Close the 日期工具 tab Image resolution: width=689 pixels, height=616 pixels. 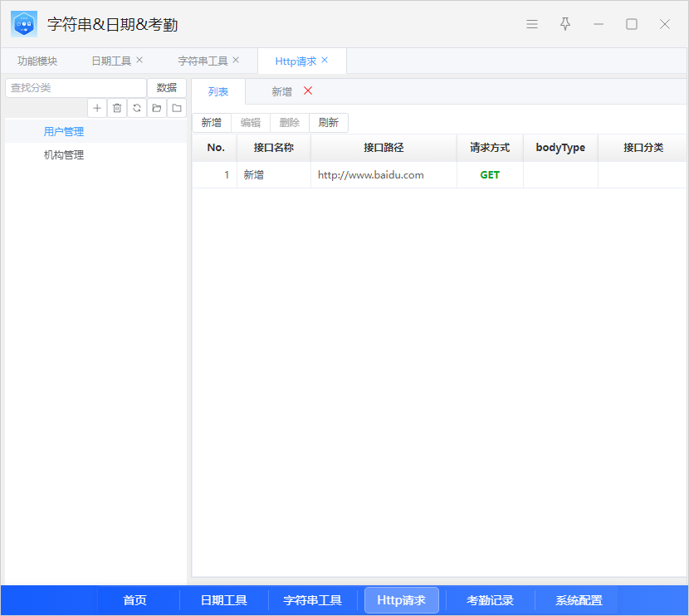click(139, 61)
